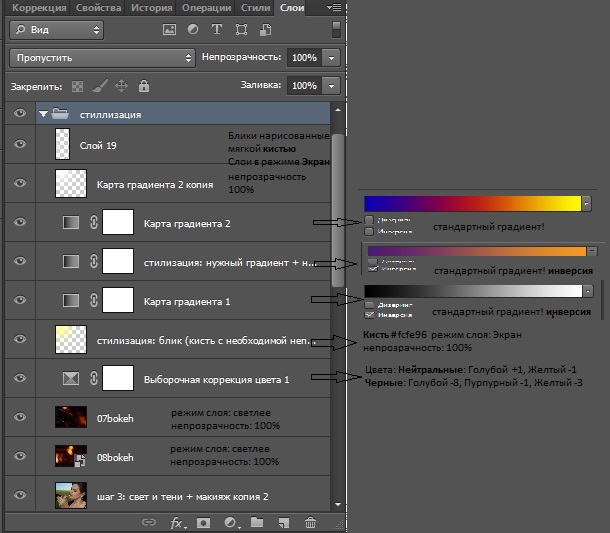Screen dimensions: 610x533
Task: Select the Выборочная коррекция цвета 1 layer
Action: click(216, 379)
